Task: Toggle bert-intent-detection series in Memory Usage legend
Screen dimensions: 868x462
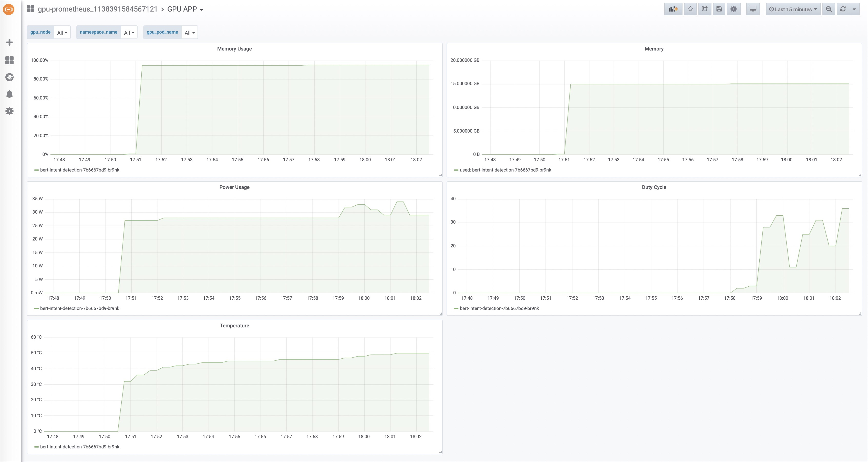Action: click(x=79, y=170)
